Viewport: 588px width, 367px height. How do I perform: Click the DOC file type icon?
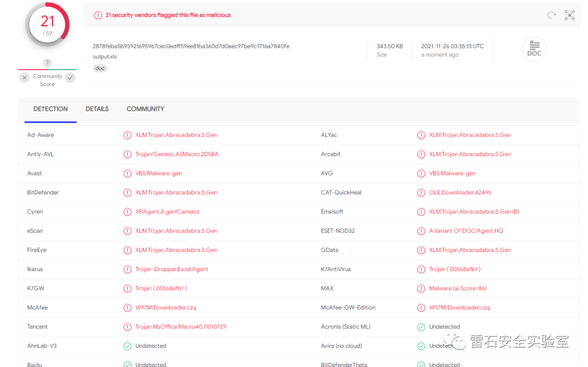[535, 49]
